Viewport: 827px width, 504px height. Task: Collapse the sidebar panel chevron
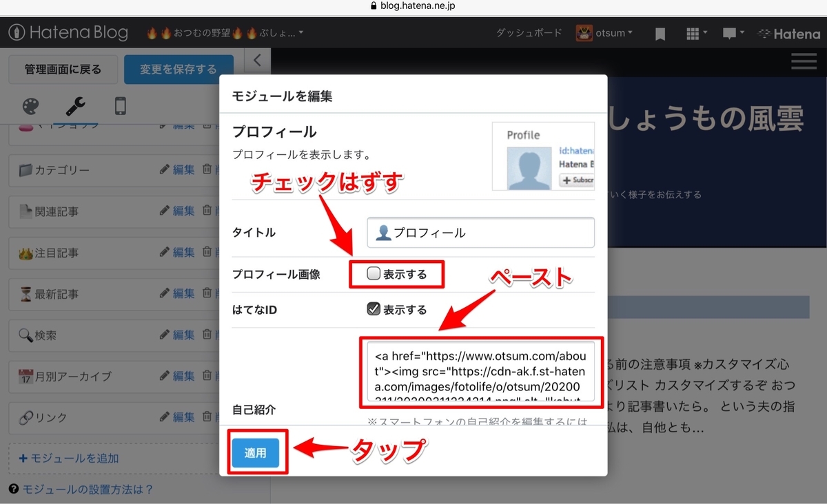(258, 61)
